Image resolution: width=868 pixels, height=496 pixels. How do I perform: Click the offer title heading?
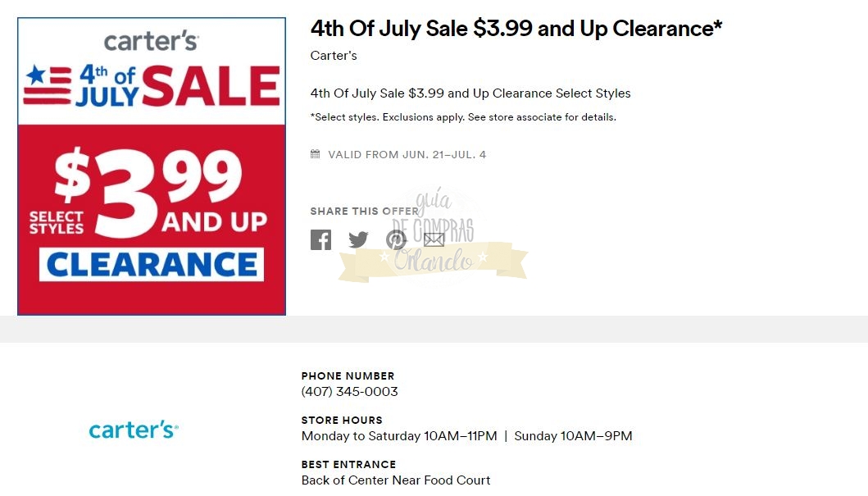tap(516, 29)
